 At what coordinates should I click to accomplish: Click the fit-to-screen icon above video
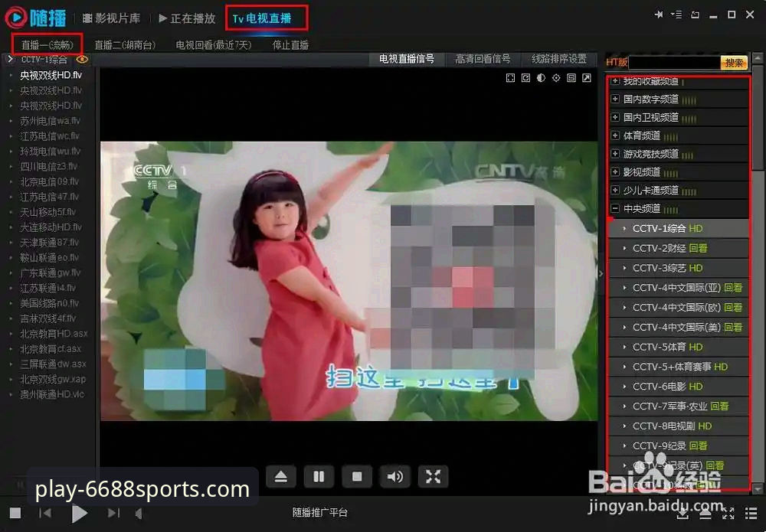click(x=510, y=78)
